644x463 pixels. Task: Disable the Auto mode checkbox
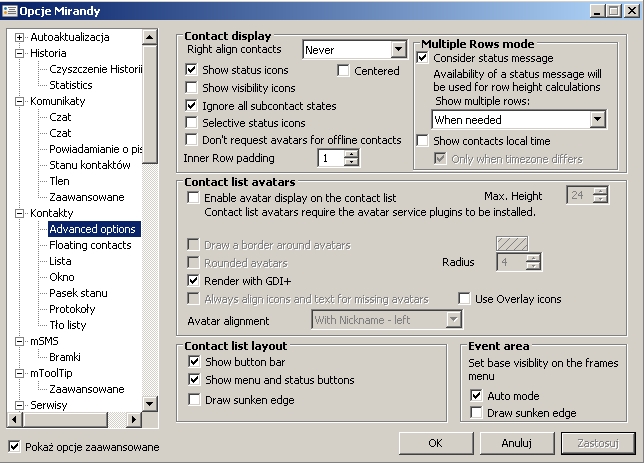coord(476,396)
